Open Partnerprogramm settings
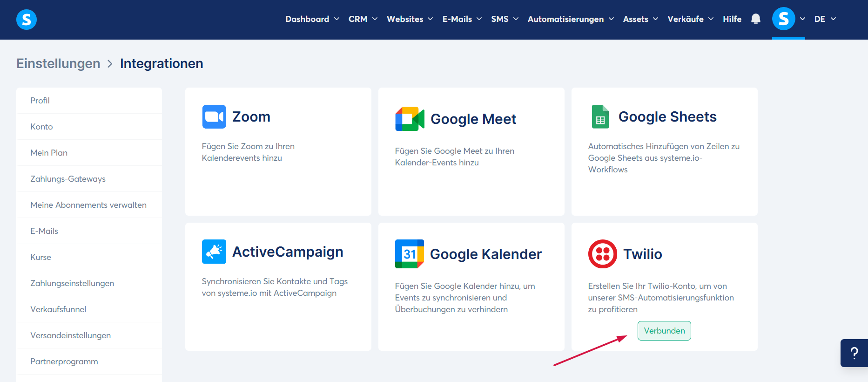The width and height of the screenshot is (868, 382). [89, 362]
